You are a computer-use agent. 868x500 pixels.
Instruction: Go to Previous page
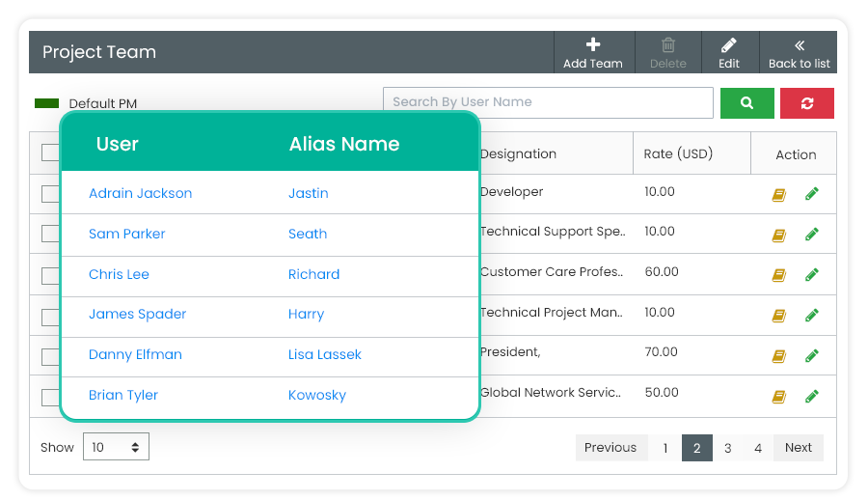click(x=610, y=447)
